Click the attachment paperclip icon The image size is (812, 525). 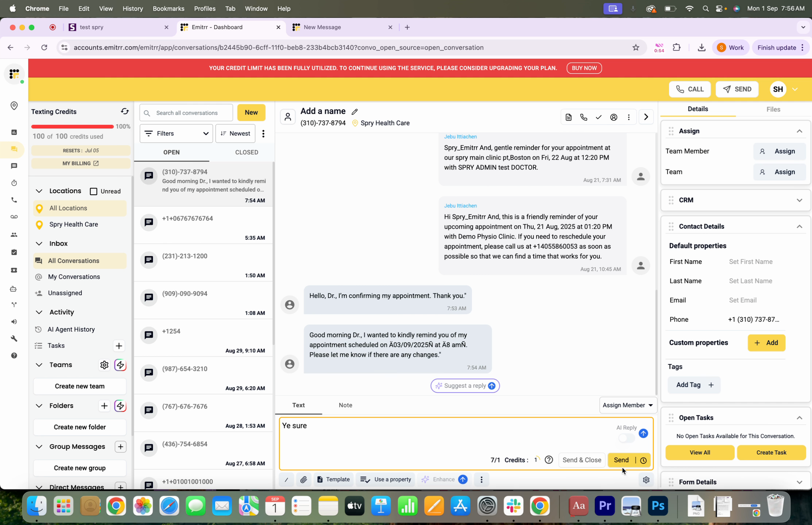303,479
